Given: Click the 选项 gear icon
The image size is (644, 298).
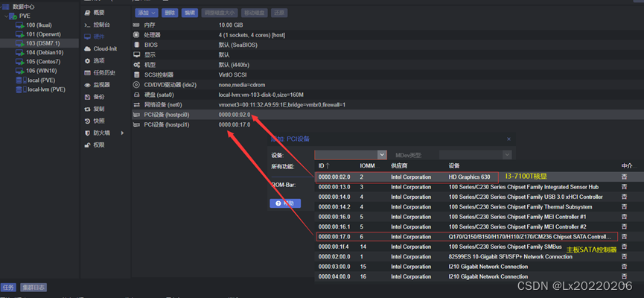Looking at the screenshot, I should pyautogui.click(x=87, y=61).
